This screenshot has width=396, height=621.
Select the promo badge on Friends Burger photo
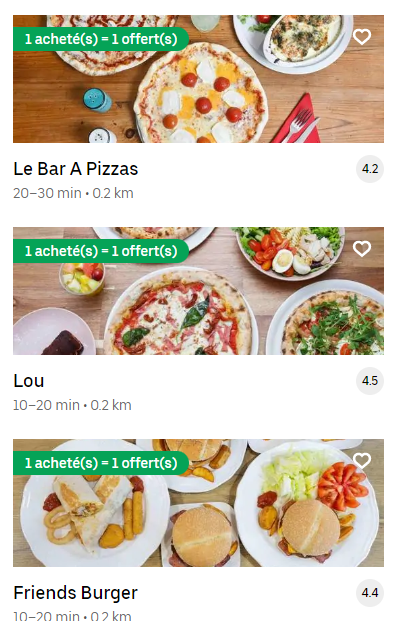101,463
